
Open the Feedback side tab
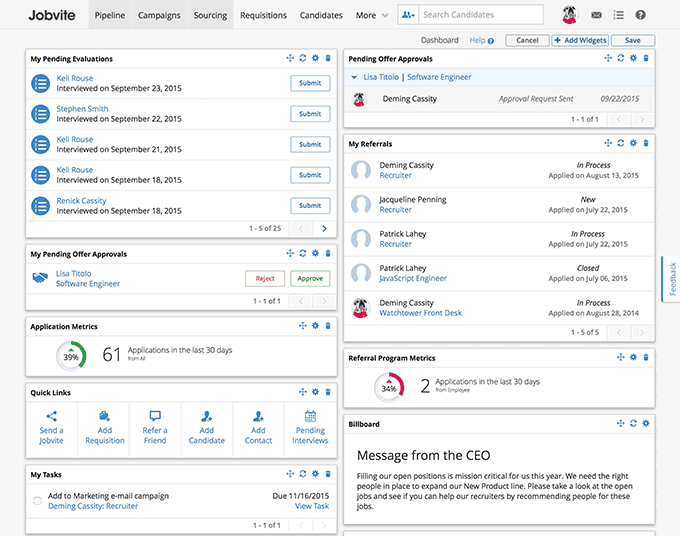click(672, 279)
